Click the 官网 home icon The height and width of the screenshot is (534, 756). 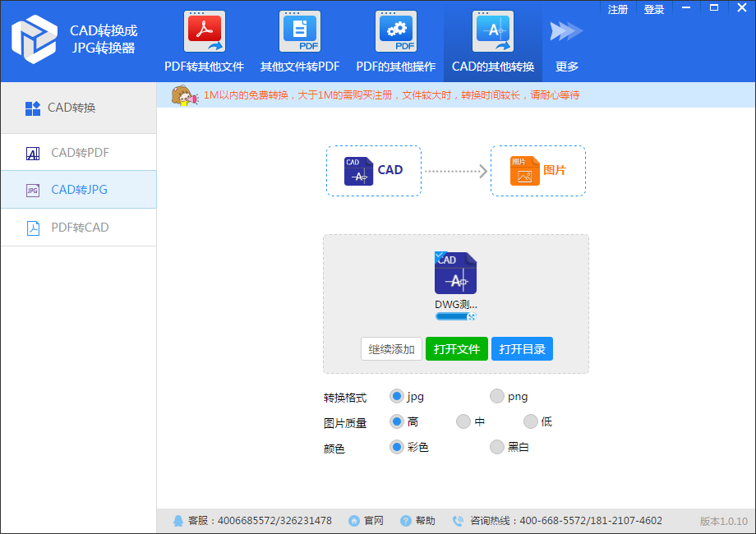pyautogui.click(x=354, y=521)
